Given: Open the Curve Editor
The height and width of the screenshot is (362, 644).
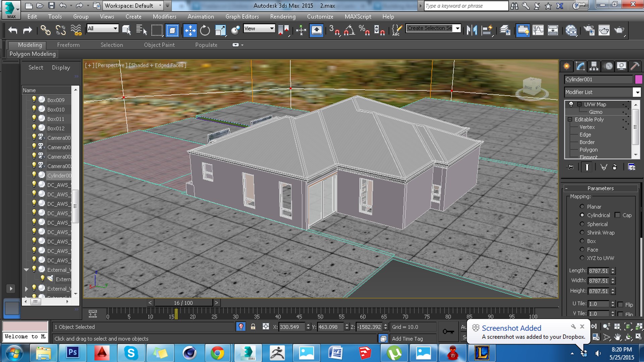Looking at the screenshot, I should [x=538, y=31].
